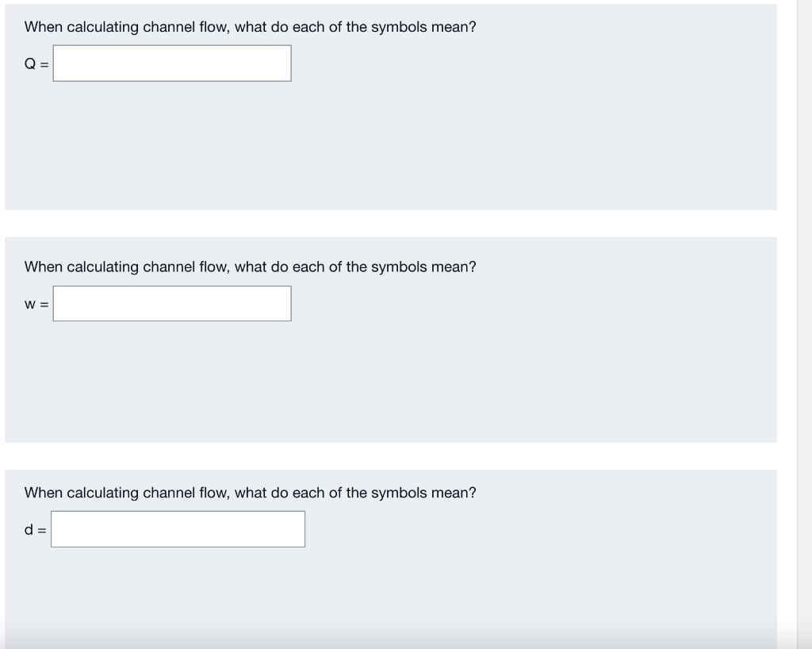Click white gap between W and d questions
The width and height of the screenshot is (812, 649).
(x=389, y=456)
